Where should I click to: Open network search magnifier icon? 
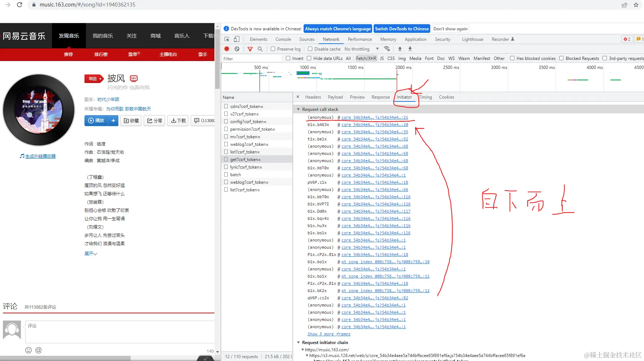coord(260,49)
